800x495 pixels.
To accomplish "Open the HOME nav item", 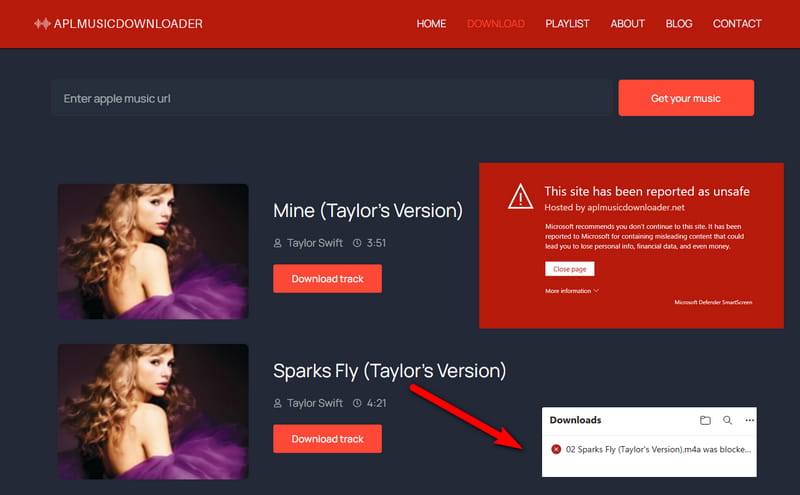I will 431,23.
